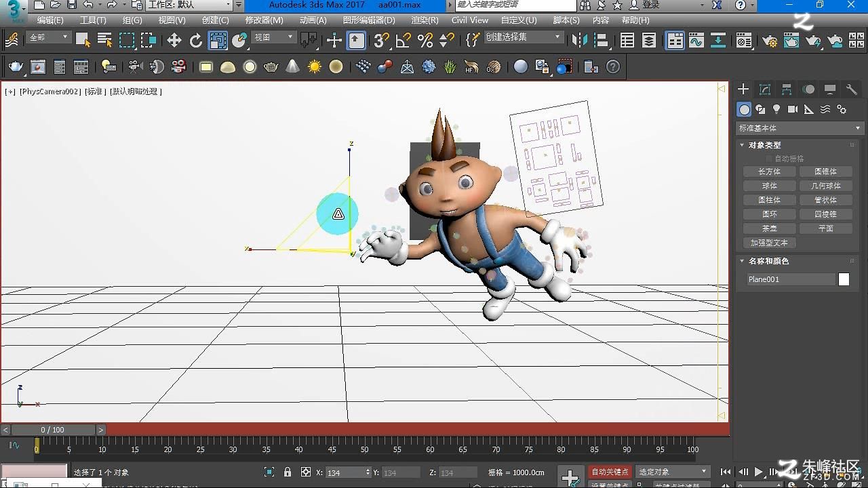Choose the Rectangular Selection Region tool
Image resolution: width=868 pixels, height=488 pixels.
pos(127,40)
